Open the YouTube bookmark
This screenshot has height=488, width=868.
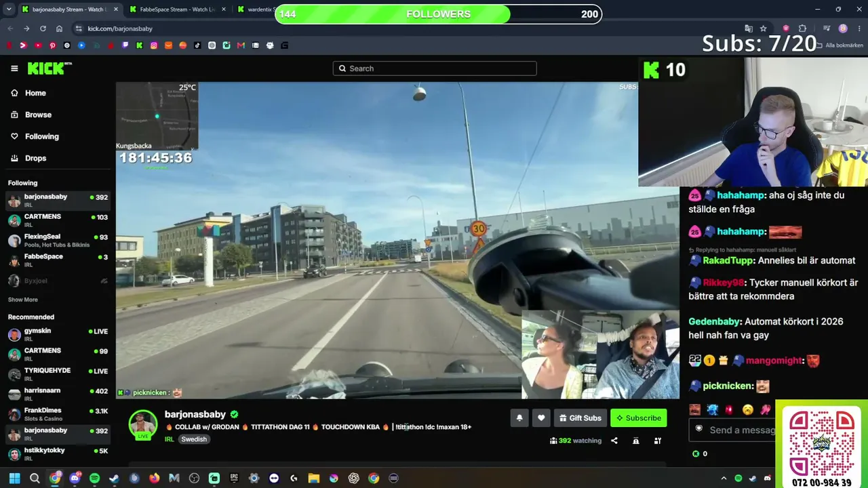(x=37, y=45)
